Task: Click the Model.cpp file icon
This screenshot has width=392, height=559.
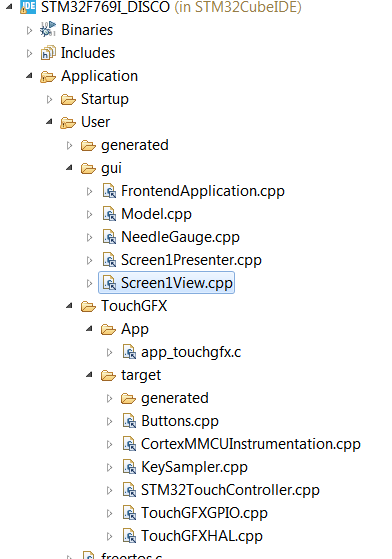Action: click(x=109, y=214)
